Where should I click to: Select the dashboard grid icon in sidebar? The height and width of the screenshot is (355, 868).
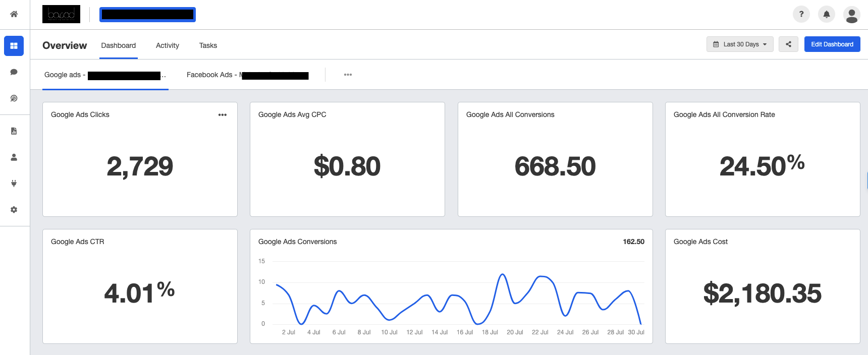pos(14,46)
